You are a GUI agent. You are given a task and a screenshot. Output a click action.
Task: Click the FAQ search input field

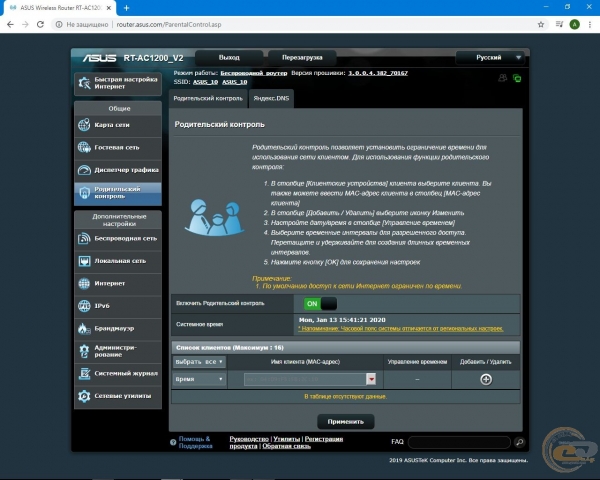tap(459, 442)
